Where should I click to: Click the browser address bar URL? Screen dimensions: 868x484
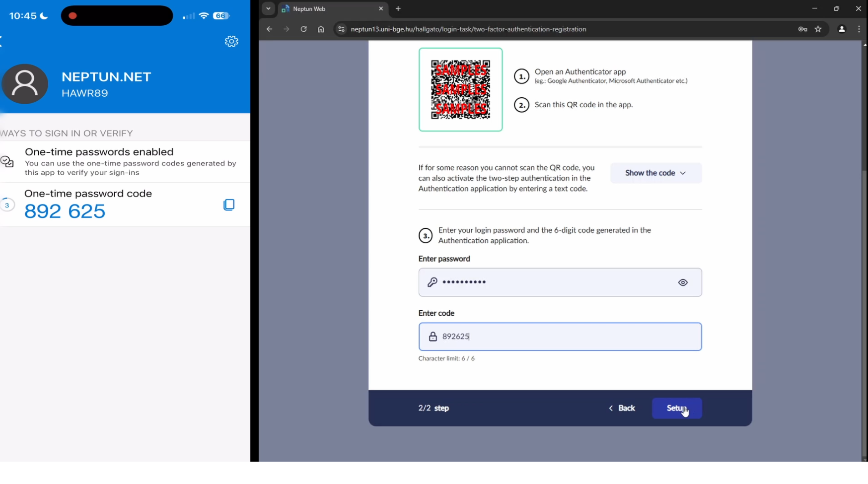pyautogui.click(x=468, y=29)
